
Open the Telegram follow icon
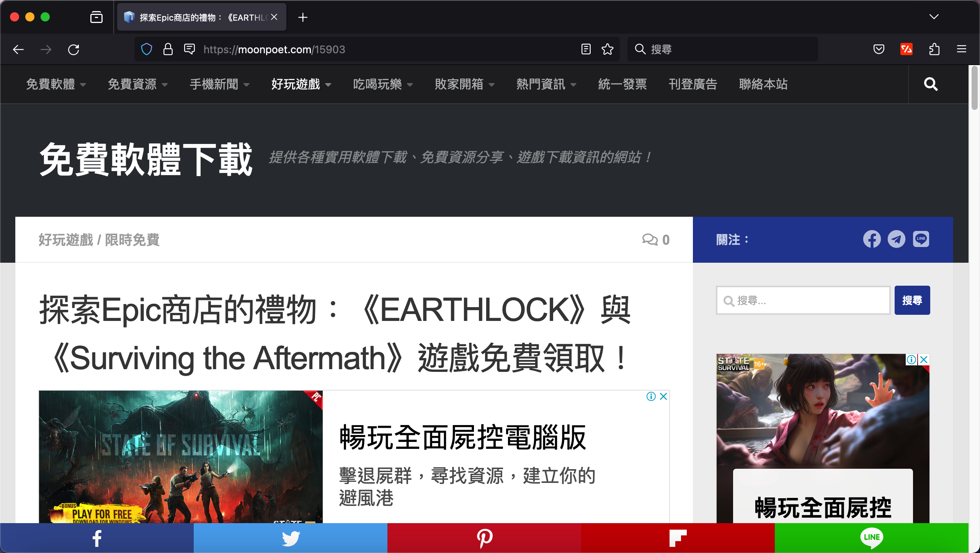click(897, 239)
